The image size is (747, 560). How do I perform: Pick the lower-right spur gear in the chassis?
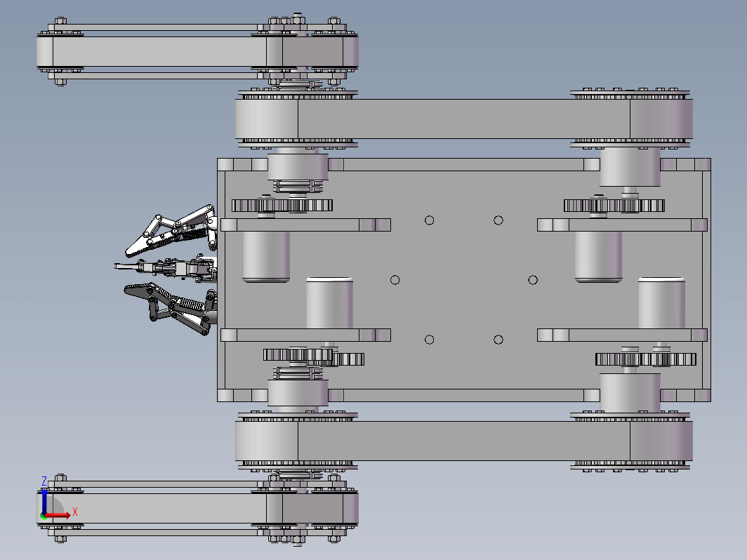pos(645,359)
